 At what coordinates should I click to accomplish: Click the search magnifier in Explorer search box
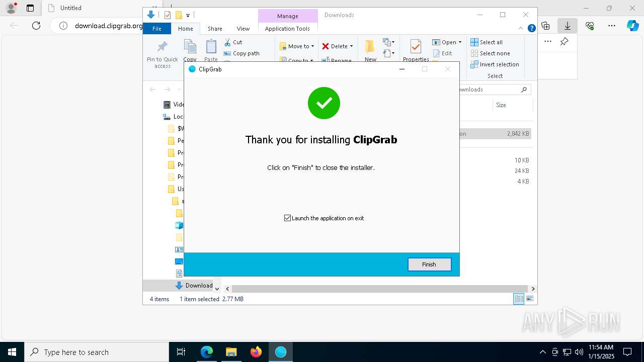tap(524, 89)
